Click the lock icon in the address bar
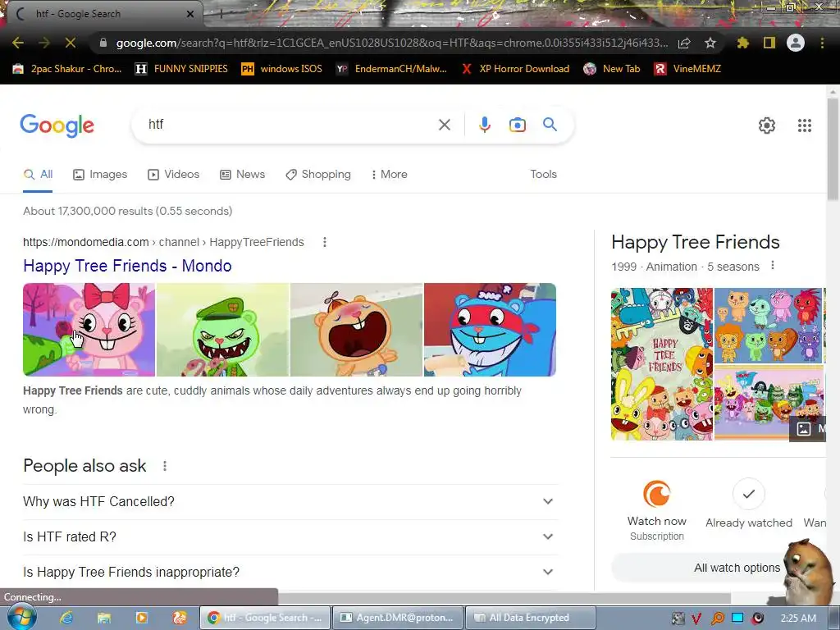The width and height of the screenshot is (840, 630). click(x=103, y=43)
